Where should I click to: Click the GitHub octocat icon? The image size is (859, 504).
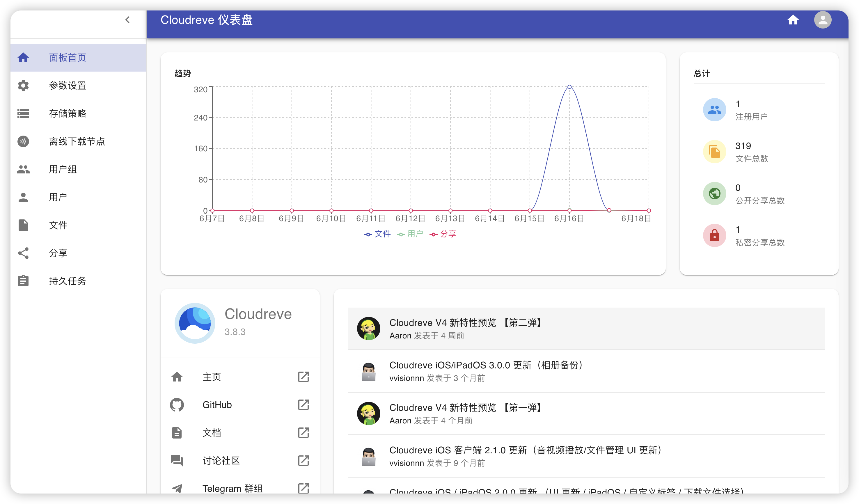pyautogui.click(x=177, y=404)
